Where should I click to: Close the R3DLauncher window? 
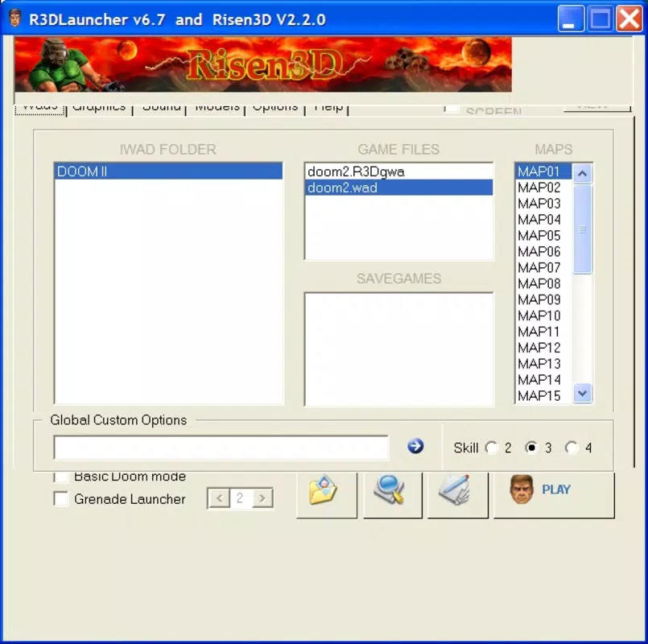[629, 19]
